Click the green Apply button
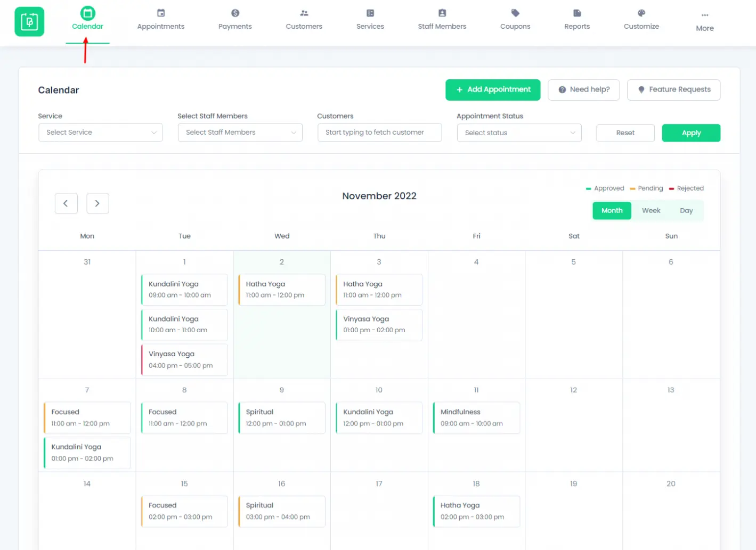The width and height of the screenshot is (756, 550). 691,133
